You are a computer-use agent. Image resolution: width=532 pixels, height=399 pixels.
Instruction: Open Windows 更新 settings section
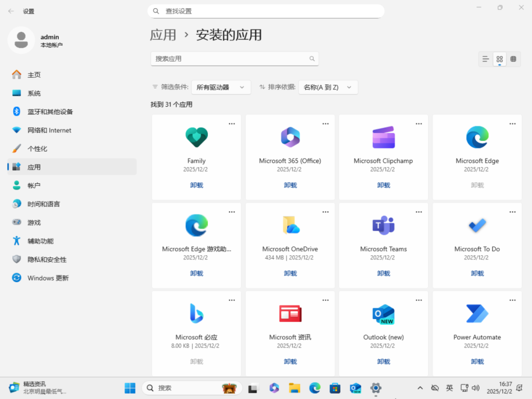(x=72, y=278)
